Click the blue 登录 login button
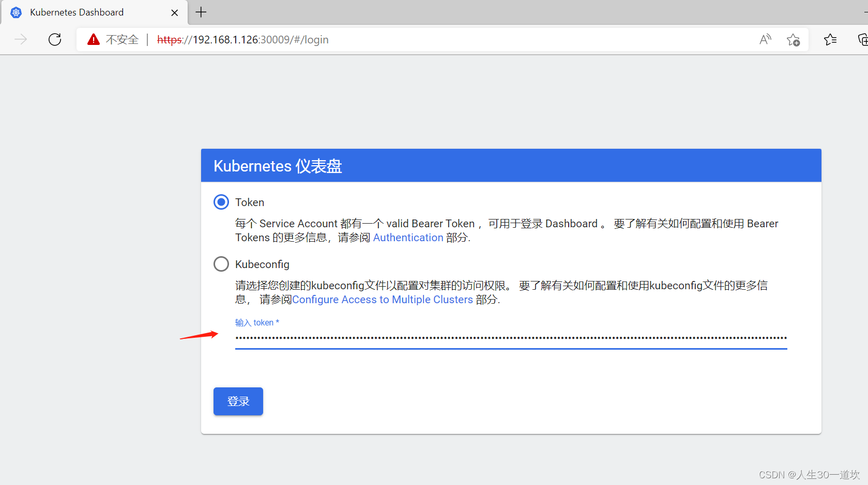The width and height of the screenshot is (868, 485). [238, 401]
